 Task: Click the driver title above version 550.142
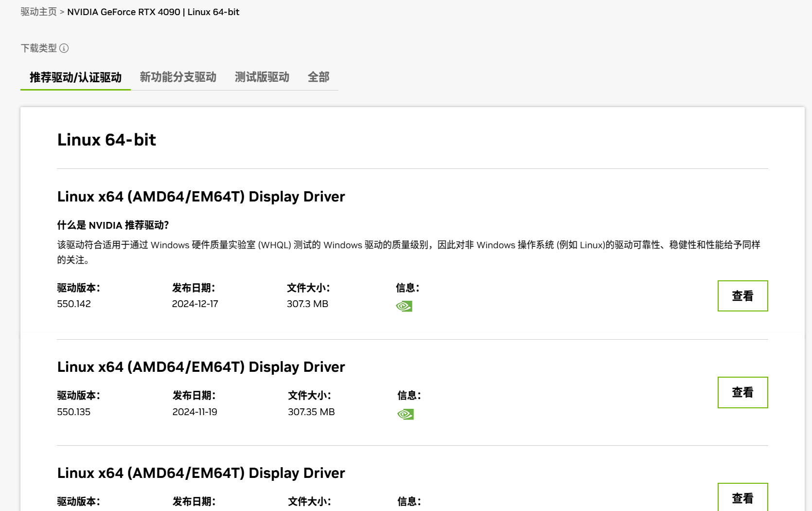pyautogui.click(x=201, y=197)
